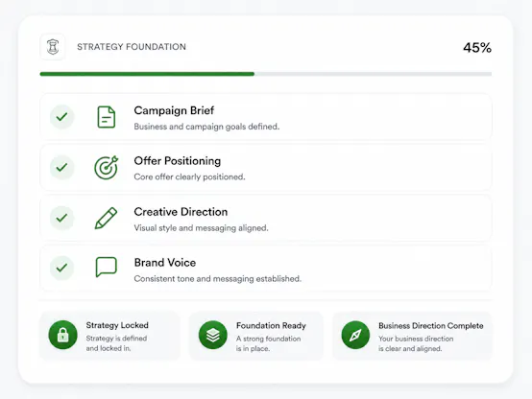Image resolution: width=532 pixels, height=399 pixels.
Task: Toggle the Creative Direction checkmark
Action: click(x=61, y=218)
